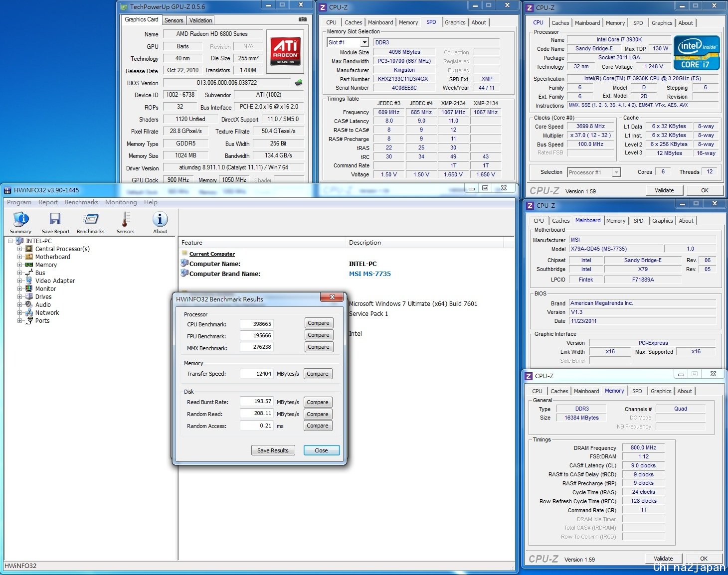The image size is (728, 575).
Task: Click the CPU Benchmark value field
Action: click(x=256, y=324)
